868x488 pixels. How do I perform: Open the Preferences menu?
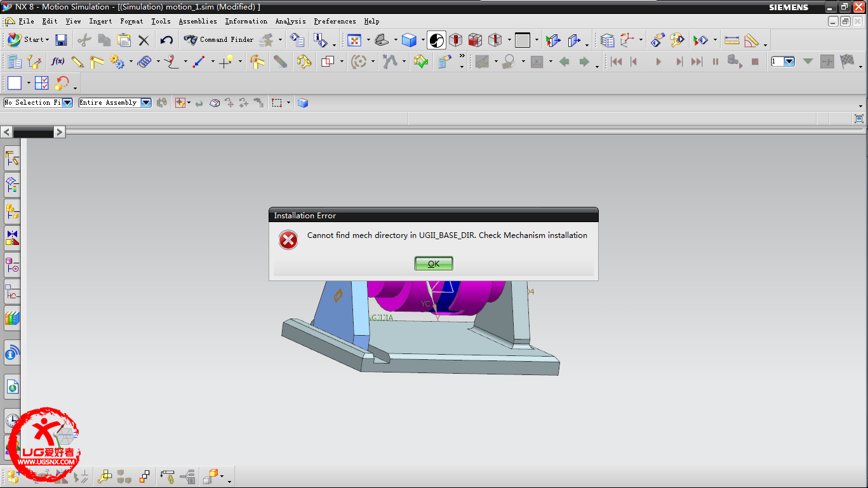pyautogui.click(x=335, y=22)
